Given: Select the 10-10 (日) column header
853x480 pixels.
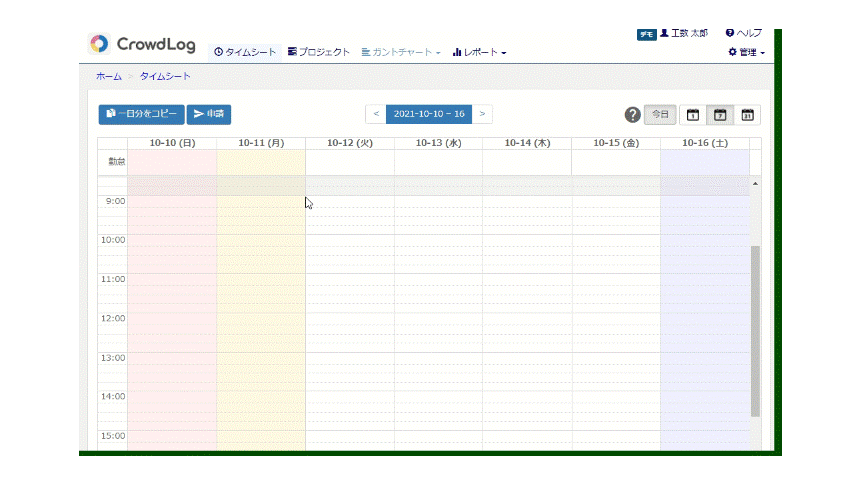Looking at the screenshot, I should pos(172,143).
